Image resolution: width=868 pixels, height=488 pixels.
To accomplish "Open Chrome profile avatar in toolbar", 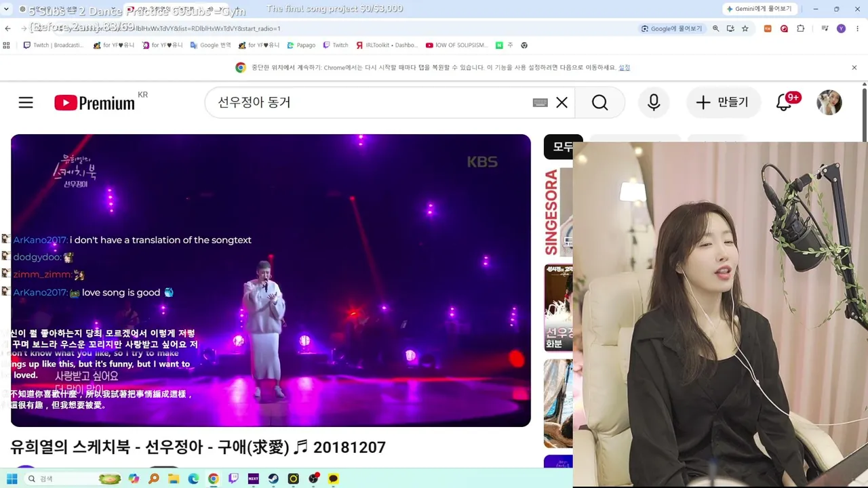I will (x=841, y=28).
